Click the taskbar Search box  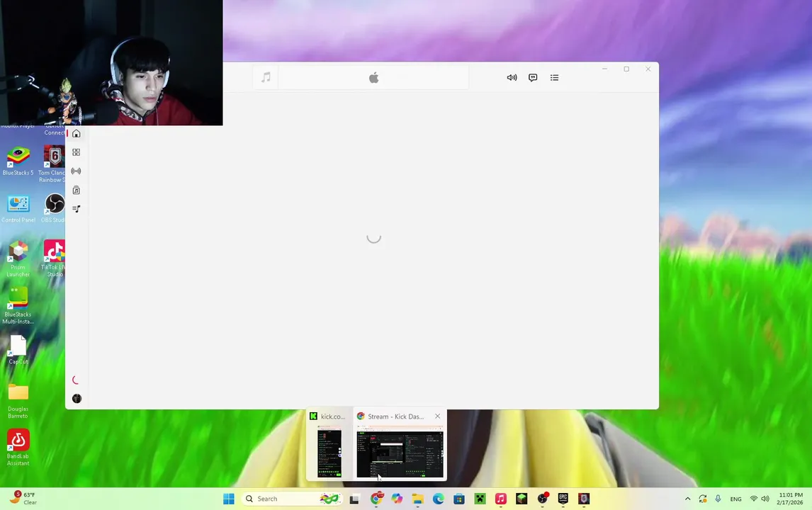[x=293, y=499]
